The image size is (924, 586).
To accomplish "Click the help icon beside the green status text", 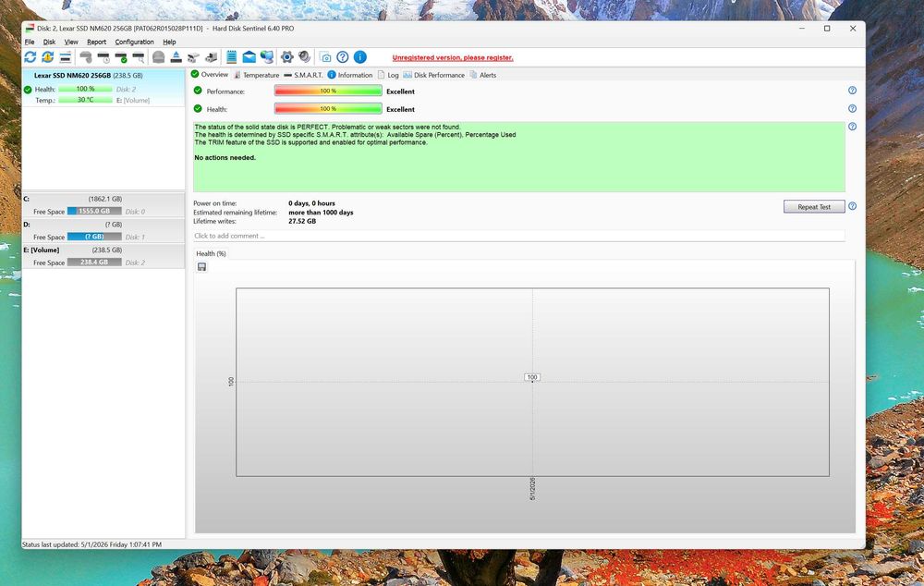I will pos(852,126).
